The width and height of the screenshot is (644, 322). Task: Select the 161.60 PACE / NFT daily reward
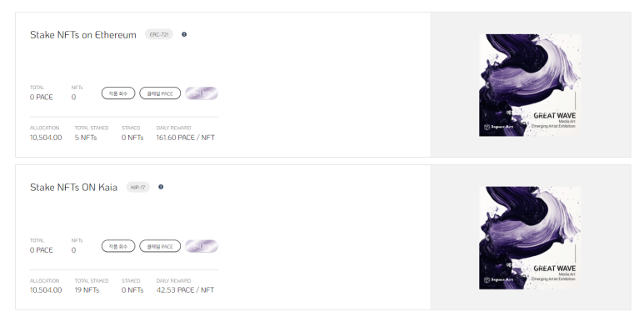[x=185, y=138]
